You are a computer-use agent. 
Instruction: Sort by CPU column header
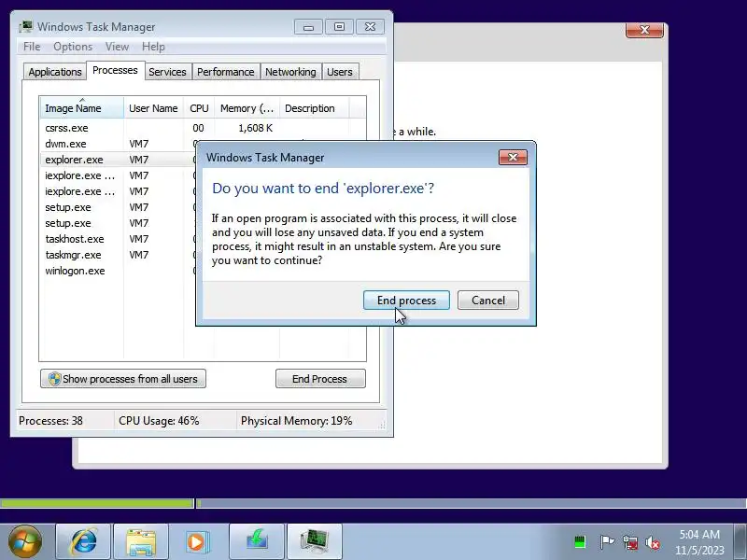199,108
